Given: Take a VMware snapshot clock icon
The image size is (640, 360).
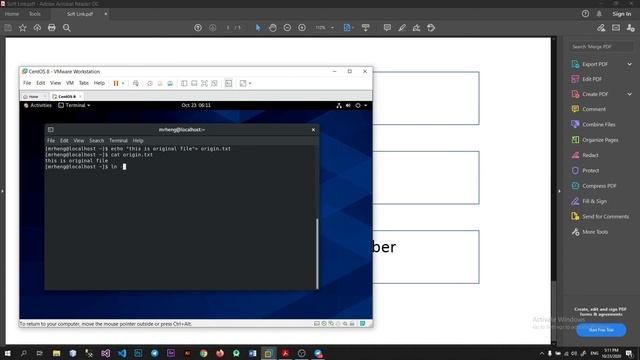Looking at the screenshot, I should click(150, 83).
